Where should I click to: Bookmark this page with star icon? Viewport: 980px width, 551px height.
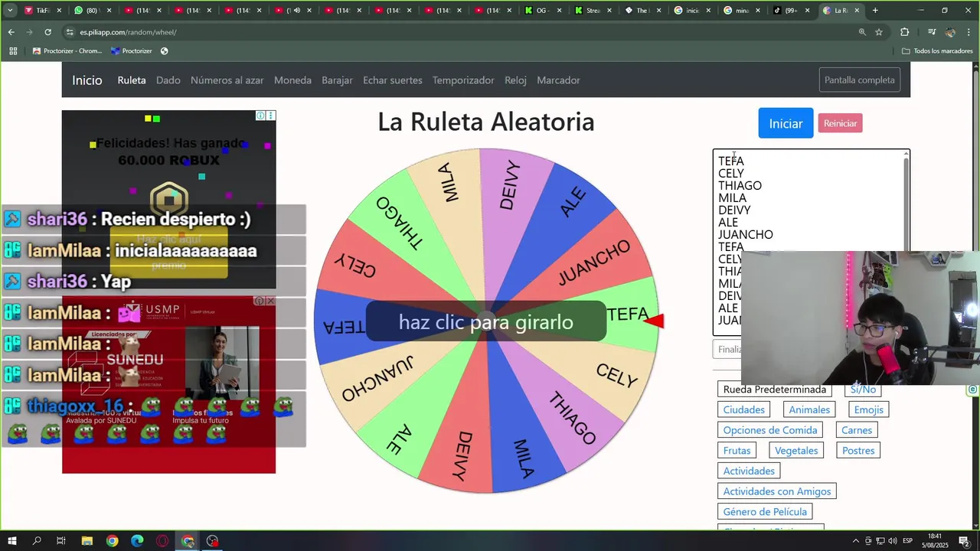(879, 32)
